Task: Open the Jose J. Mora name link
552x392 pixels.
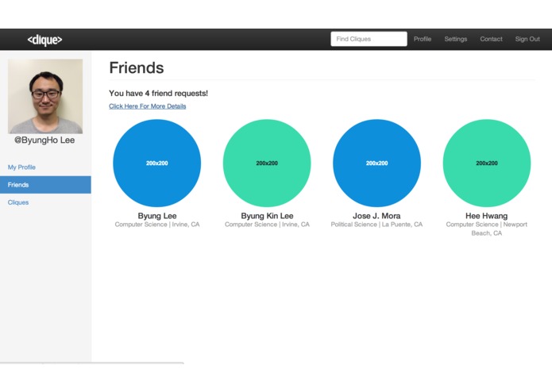Action: pyautogui.click(x=376, y=216)
